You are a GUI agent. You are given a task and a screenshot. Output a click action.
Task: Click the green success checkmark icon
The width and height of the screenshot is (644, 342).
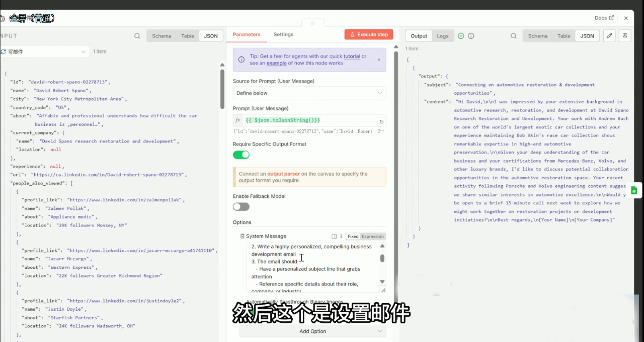tap(461, 36)
